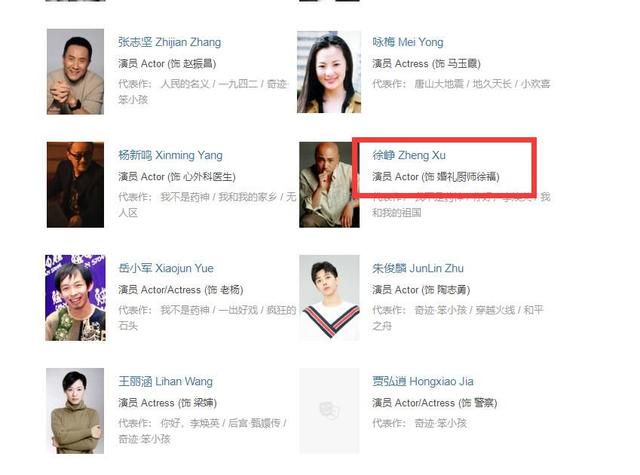Image resolution: width=640 pixels, height=475 pixels.
Task: Open the 张志坚 Zhijian Zhang name link
Action: pyautogui.click(x=169, y=42)
